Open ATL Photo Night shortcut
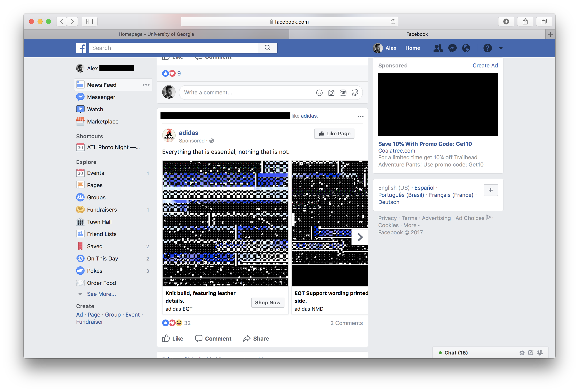This screenshot has height=392, width=579. [x=113, y=147]
